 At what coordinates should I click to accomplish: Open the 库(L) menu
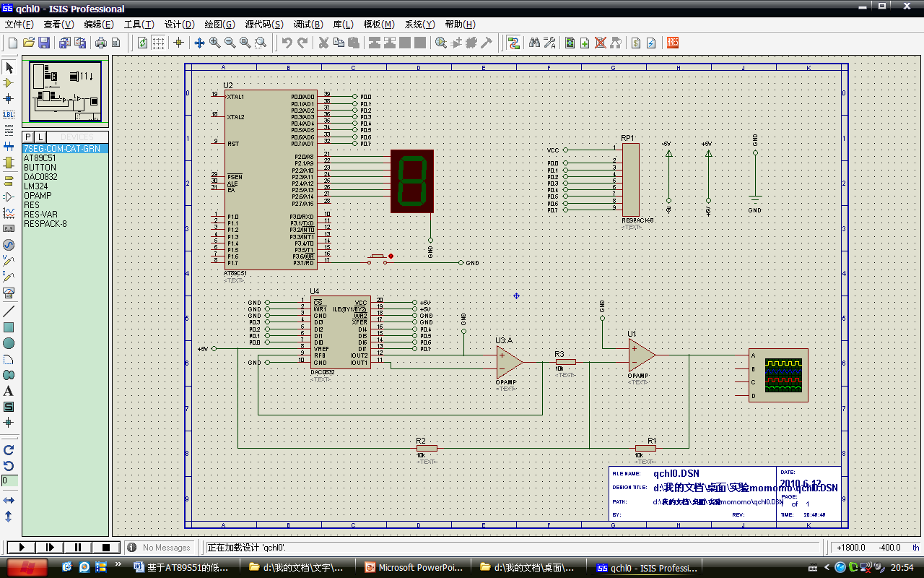(x=344, y=25)
